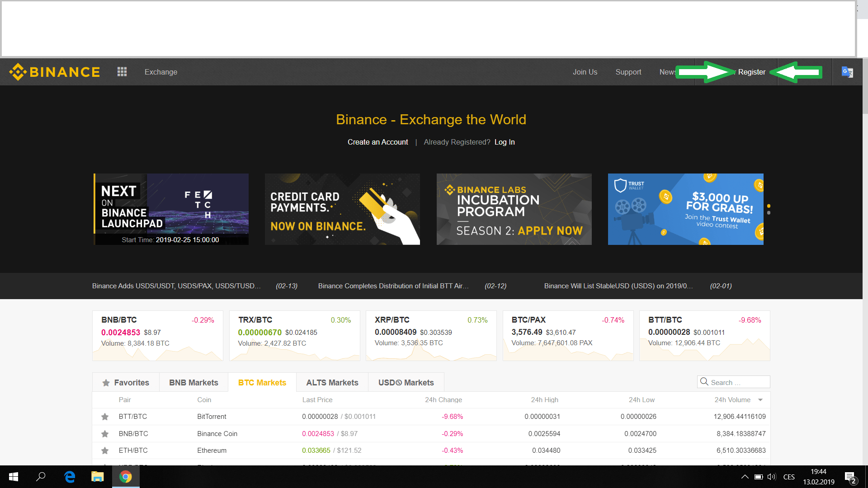Click Ethereum coin name in table
Screen dimensions: 868x488
pos(212,450)
